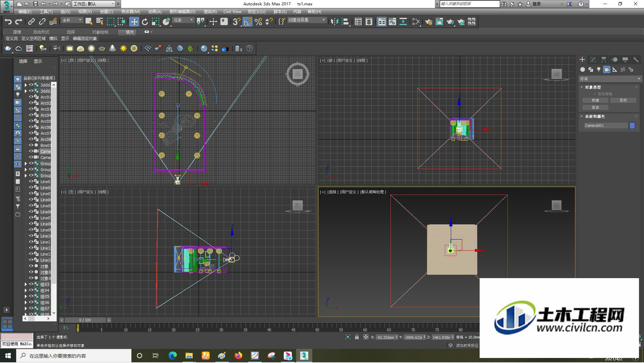Open Schematic View from toolbar

click(403, 22)
